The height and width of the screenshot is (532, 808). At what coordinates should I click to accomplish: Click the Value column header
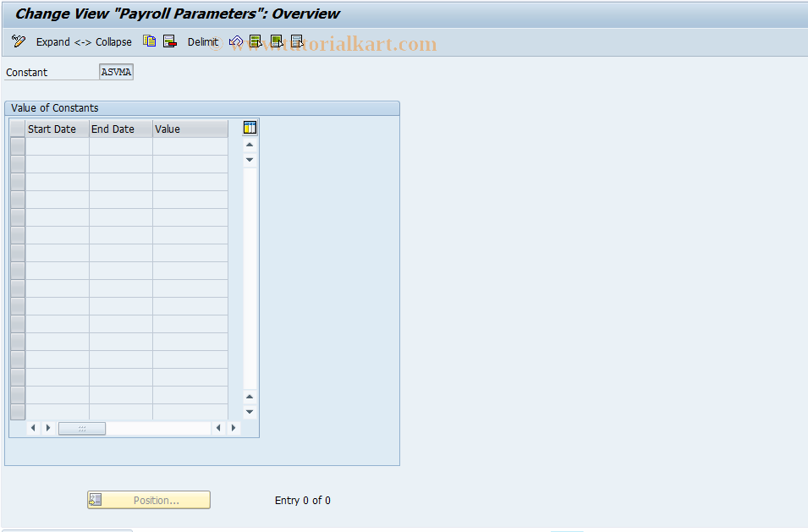[x=190, y=129]
